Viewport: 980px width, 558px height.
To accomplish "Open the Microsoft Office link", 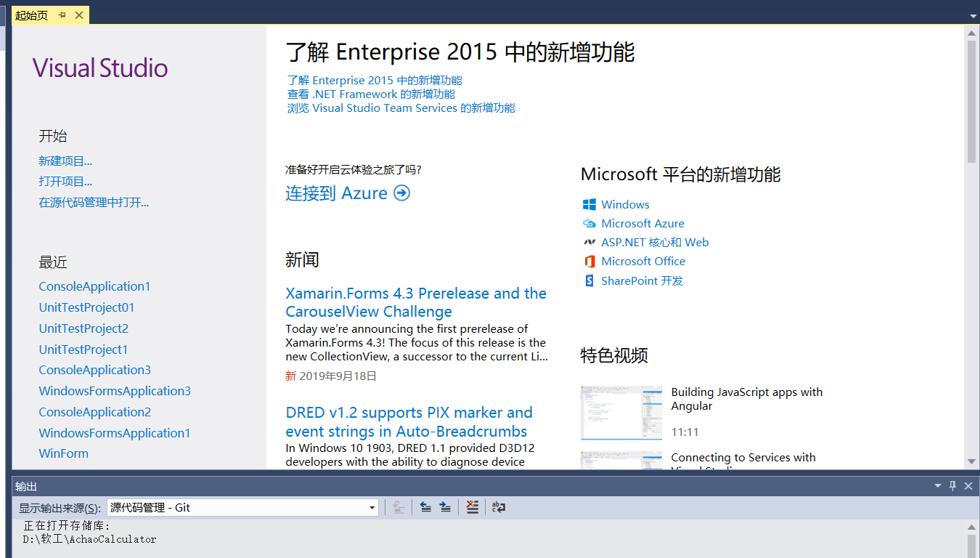I will pos(643,262).
